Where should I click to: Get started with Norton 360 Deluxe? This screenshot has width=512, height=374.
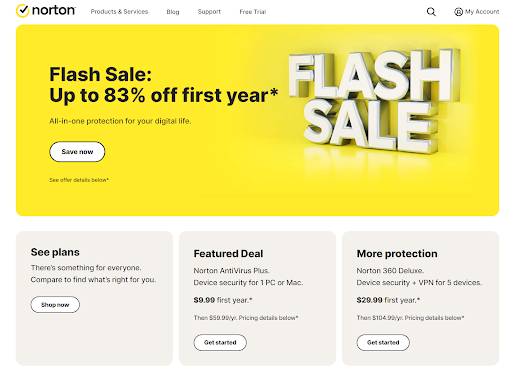[383, 342]
